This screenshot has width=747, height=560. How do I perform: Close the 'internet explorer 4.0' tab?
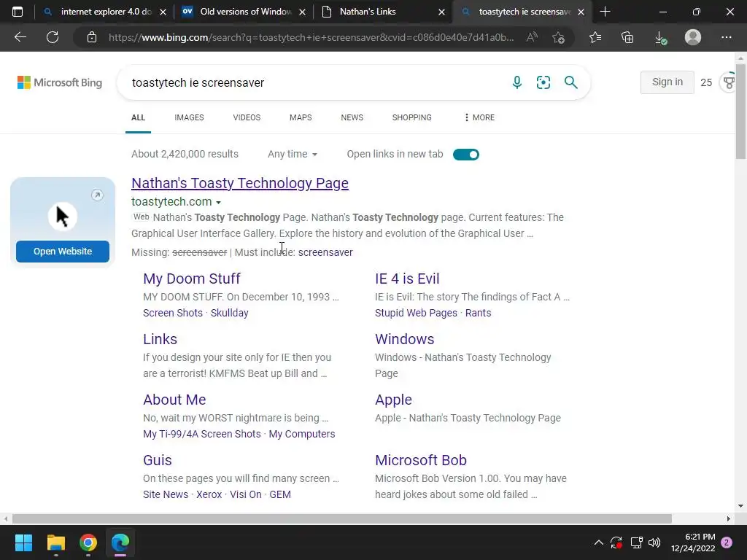163,12
